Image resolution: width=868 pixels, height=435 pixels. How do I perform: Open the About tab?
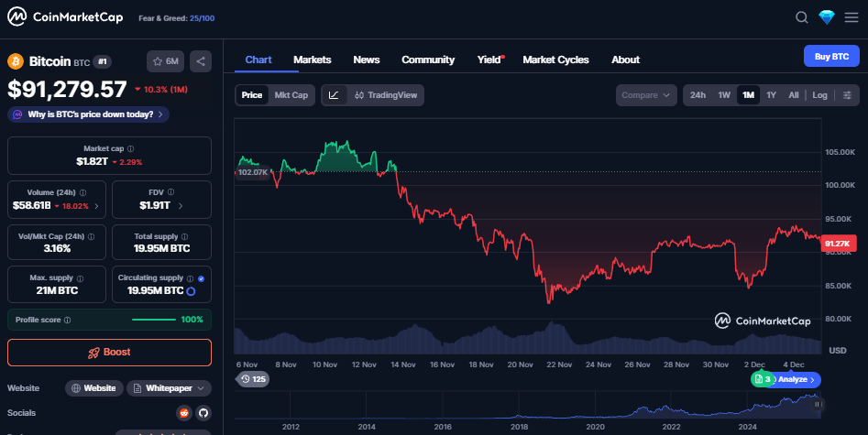[625, 60]
